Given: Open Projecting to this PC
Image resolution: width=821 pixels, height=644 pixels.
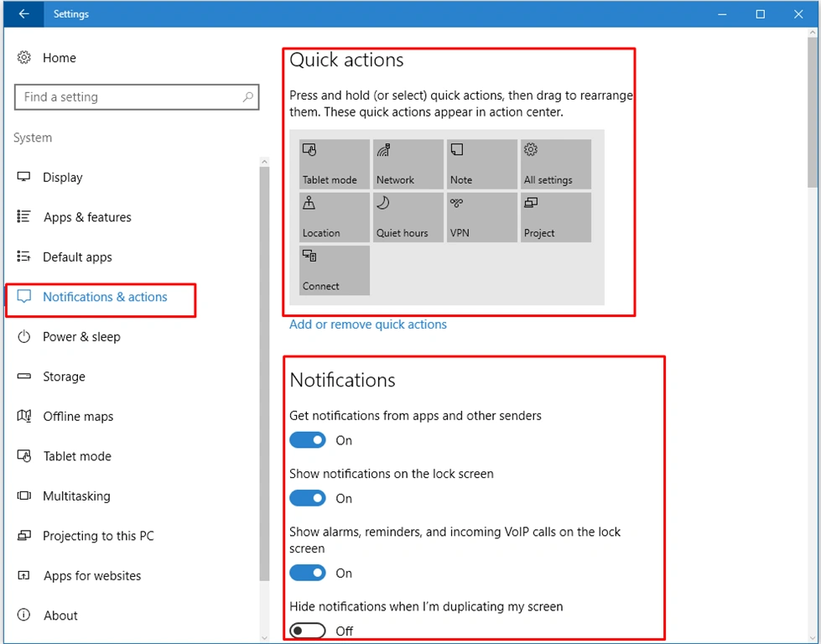Looking at the screenshot, I should click(98, 535).
